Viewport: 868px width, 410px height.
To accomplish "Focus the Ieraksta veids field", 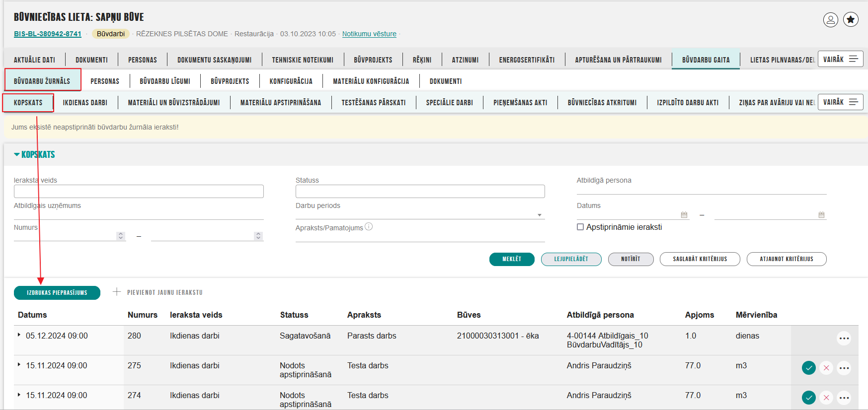I will [139, 192].
